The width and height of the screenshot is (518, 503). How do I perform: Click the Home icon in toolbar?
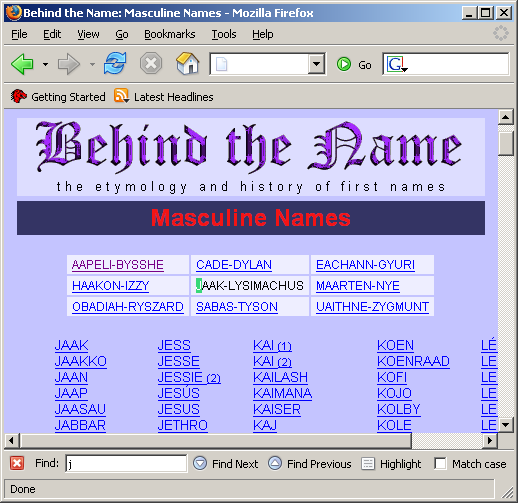(x=188, y=63)
